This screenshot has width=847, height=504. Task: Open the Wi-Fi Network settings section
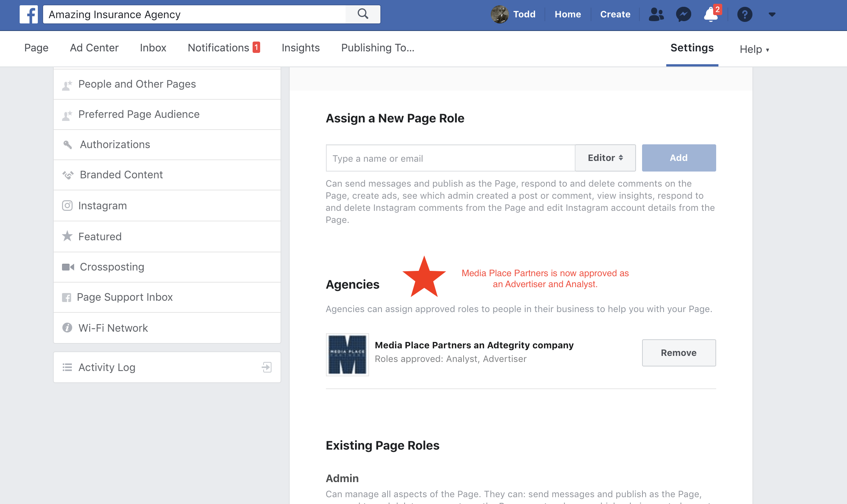click(x=167, y=328)
